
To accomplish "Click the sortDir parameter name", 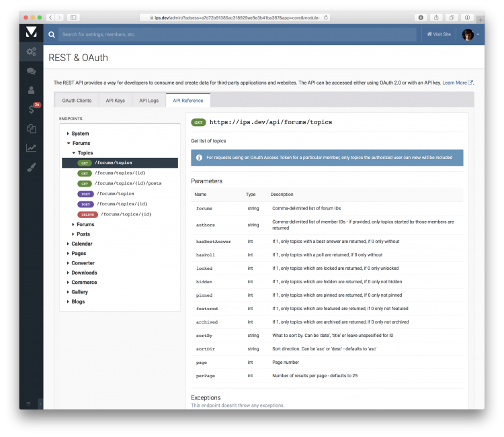I will pyautogui.click(x=206, y=349).
